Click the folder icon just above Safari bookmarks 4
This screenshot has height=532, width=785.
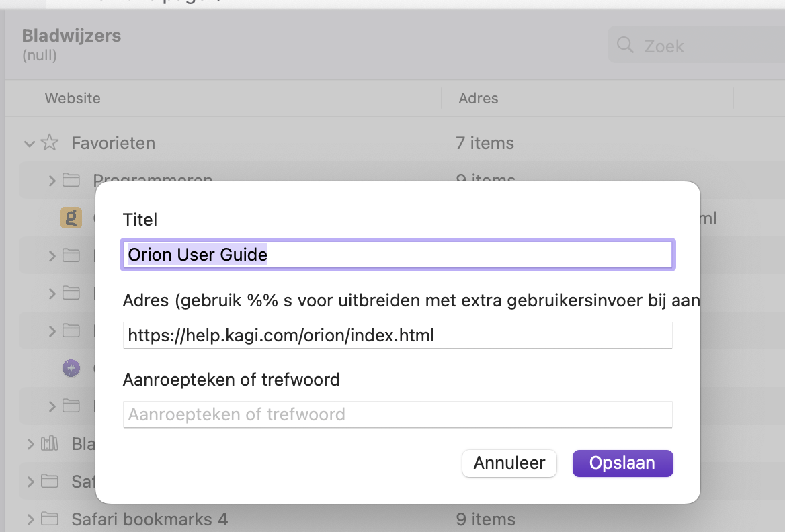(x=49, y=481)
